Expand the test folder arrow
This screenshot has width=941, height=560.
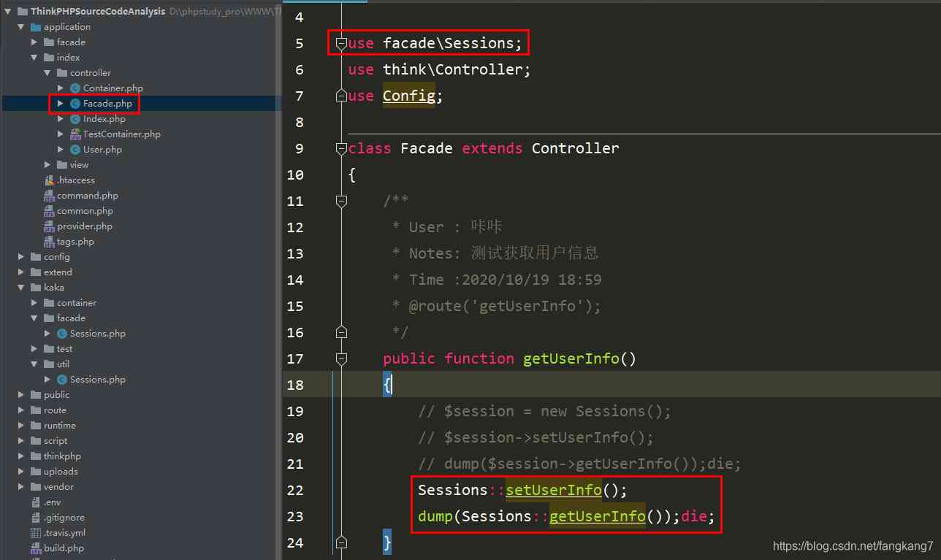pos(34,349)
